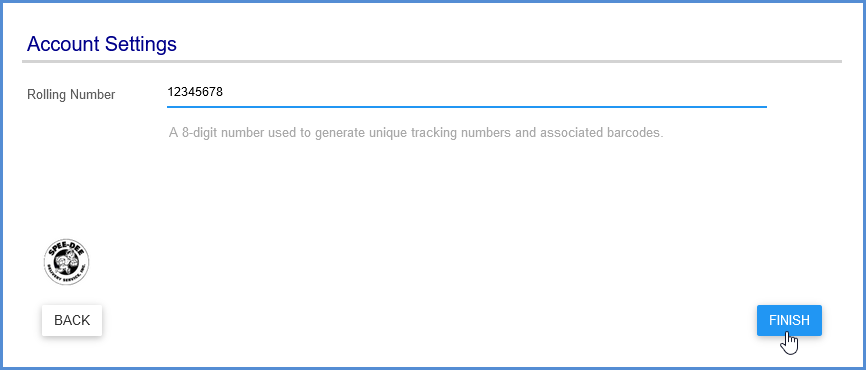Click the gray divider under Account Settings
Viewport: 866px width, 370px height.
click(x=432, y=61)
